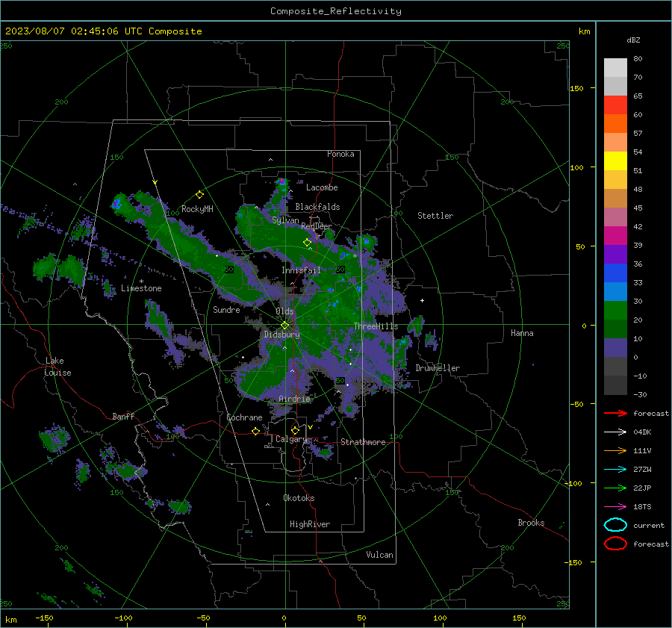Click the Lake Louise label
This screenshot has width=672, height=628.
[x=58, y=367]
